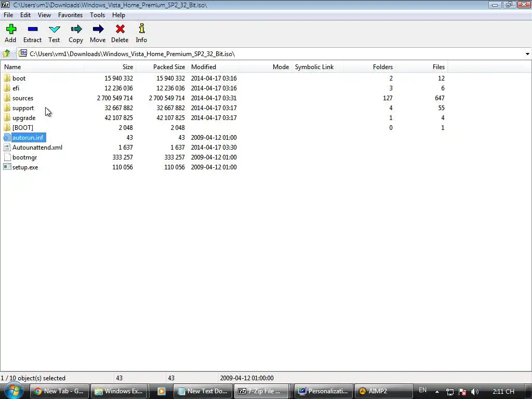Image resolution: width=532 pixels, height=399 pixels.
Task: Click the autorun.inf file icon
Action: point(7,137)
